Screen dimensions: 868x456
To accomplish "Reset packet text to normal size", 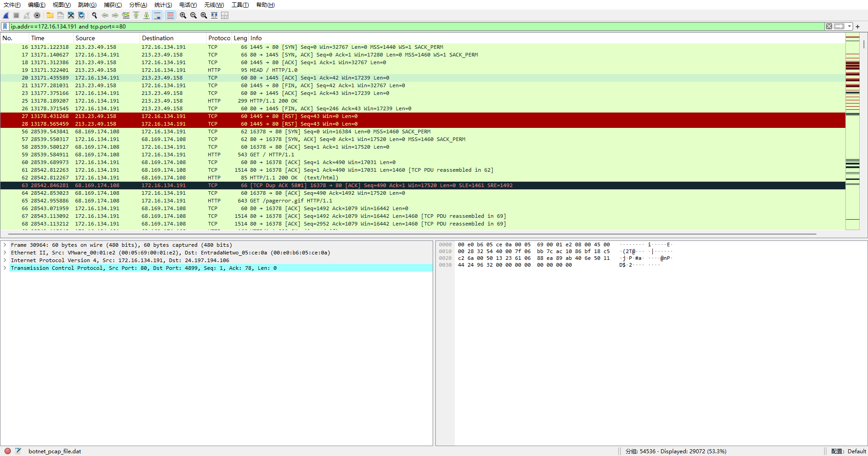I will click(x=204, y=15).
